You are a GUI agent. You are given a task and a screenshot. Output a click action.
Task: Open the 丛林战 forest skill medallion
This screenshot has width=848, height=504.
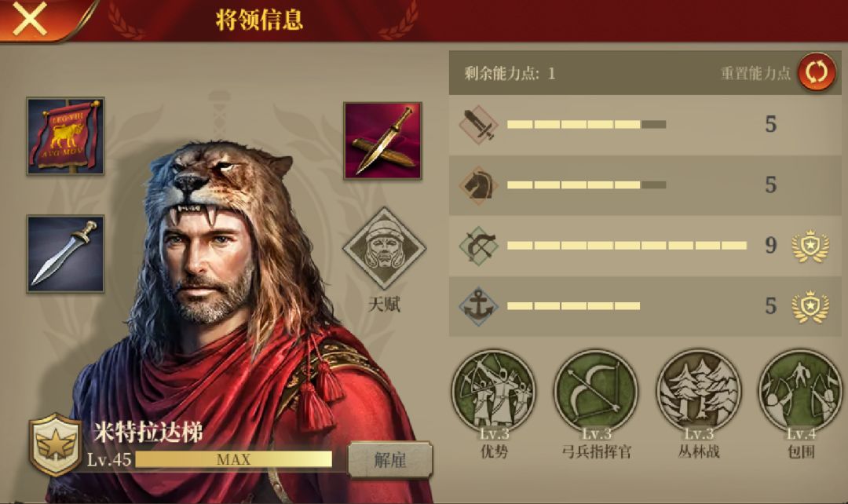click(698, 391)
